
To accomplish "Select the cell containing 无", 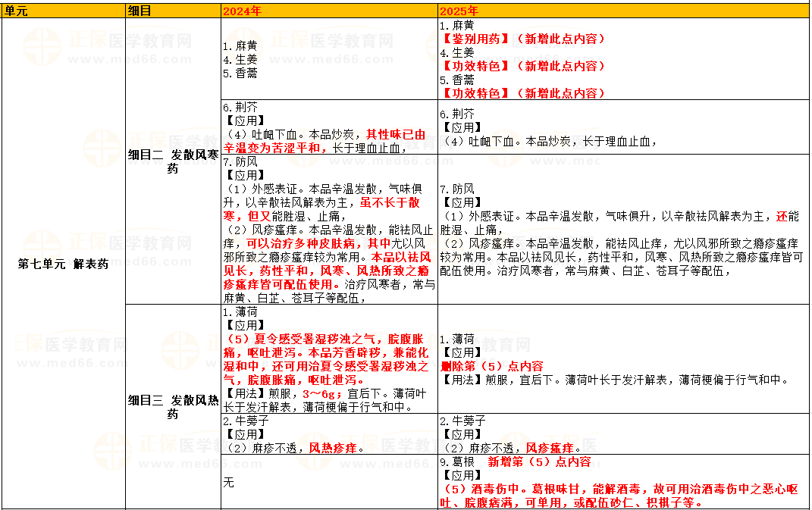I will coord(226,482).
